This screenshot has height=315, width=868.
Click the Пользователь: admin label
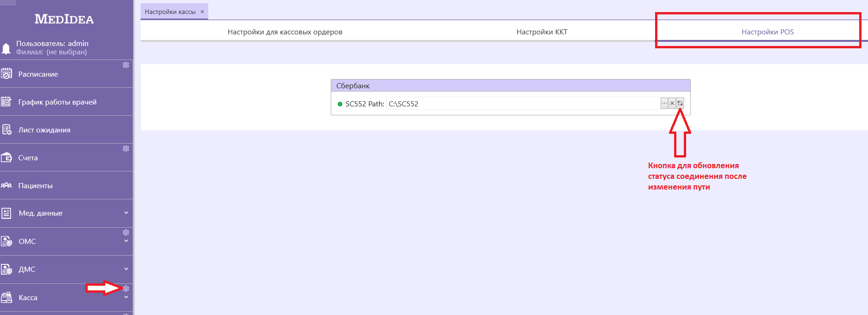point(52,43)
